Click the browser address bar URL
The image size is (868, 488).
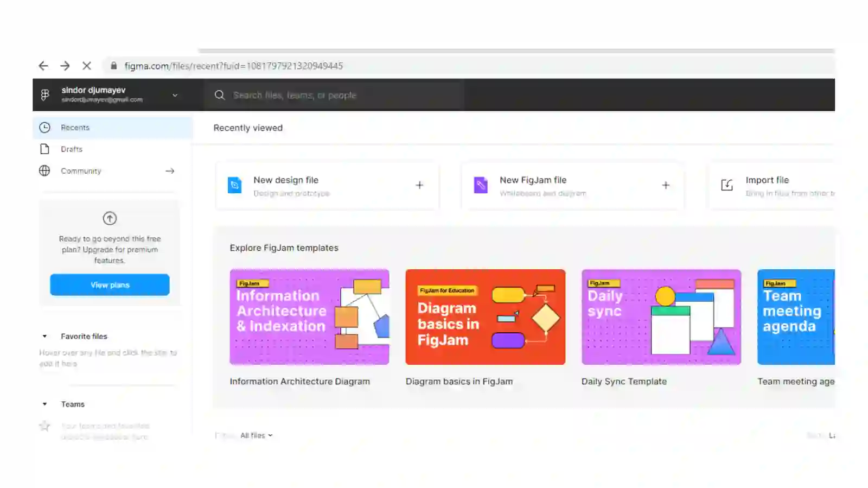[234, 66]
